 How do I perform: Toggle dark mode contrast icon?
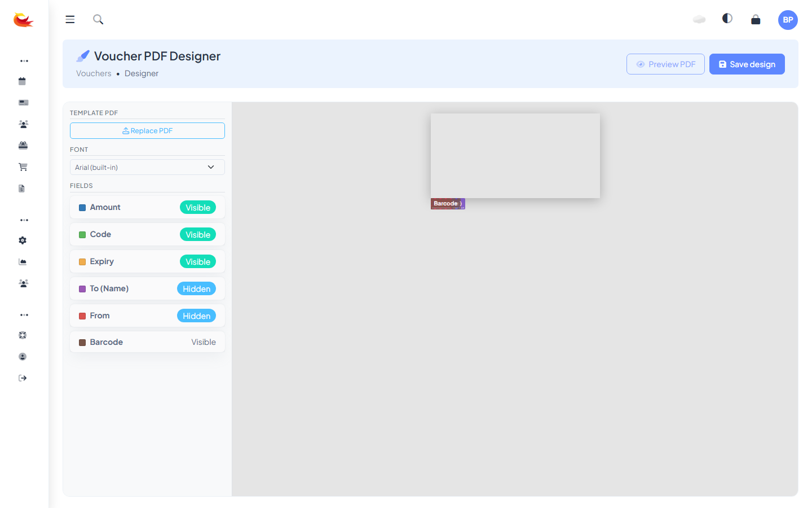click(x=727, y=19)
